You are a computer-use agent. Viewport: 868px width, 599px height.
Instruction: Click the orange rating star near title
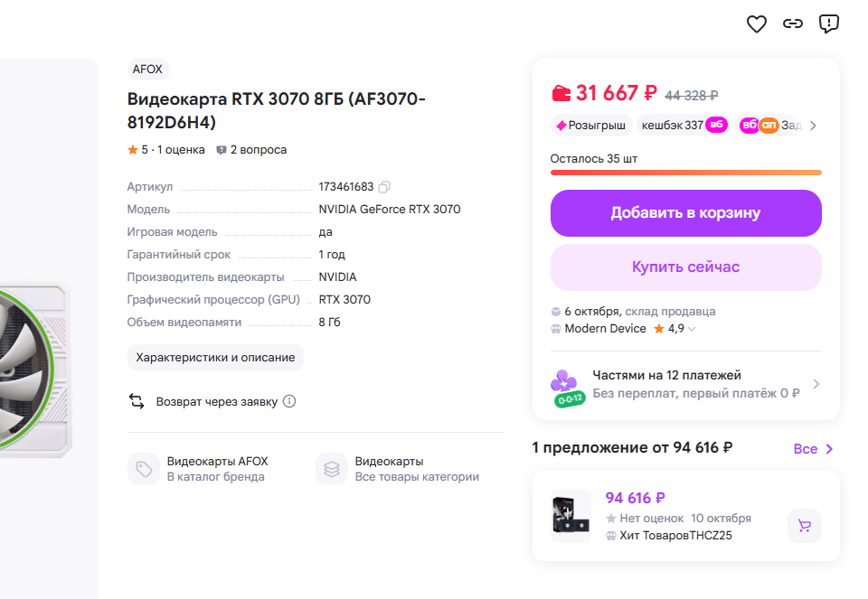pyautogui.click(x=133, y=150)
